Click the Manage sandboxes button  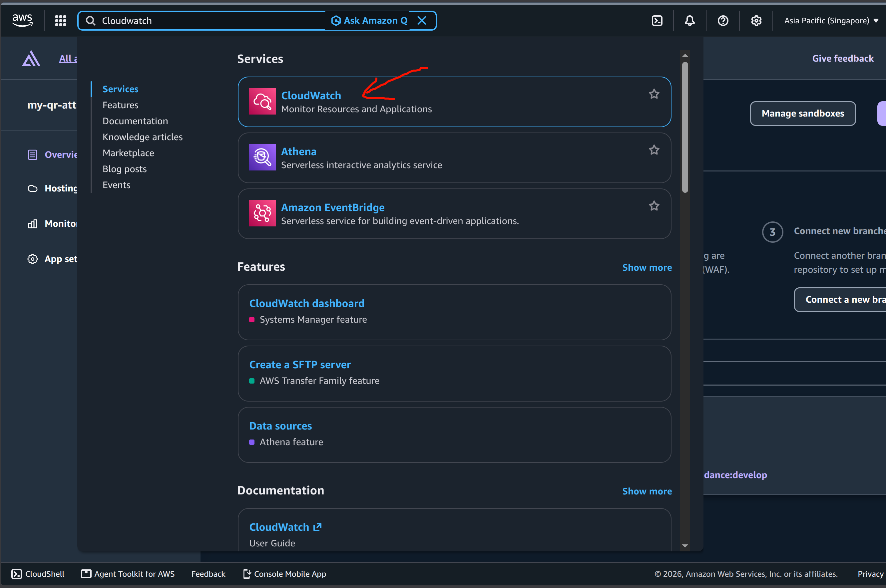[802, 113]
